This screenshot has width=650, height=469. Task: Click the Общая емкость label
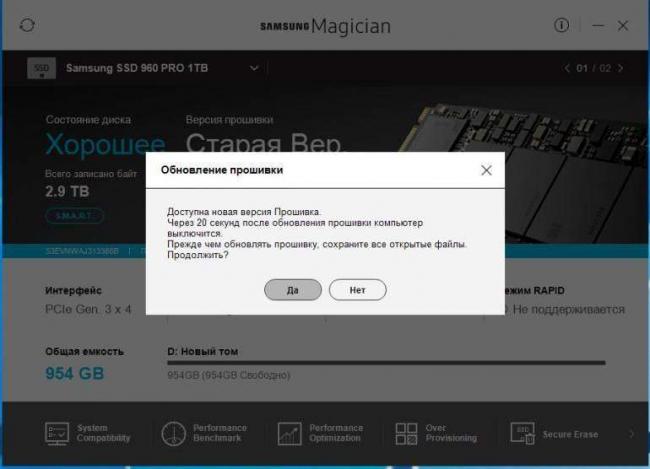pos(85,352)
